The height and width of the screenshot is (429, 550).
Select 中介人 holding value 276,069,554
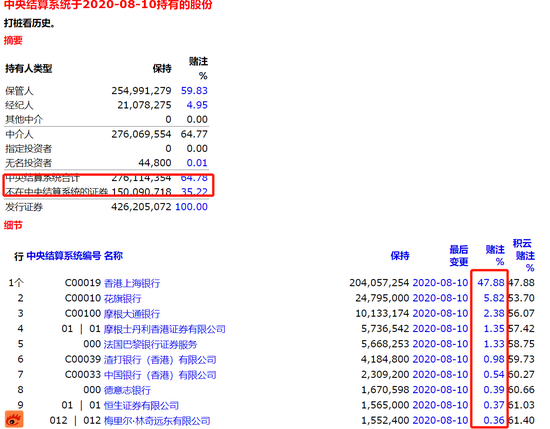click(141, 134)
